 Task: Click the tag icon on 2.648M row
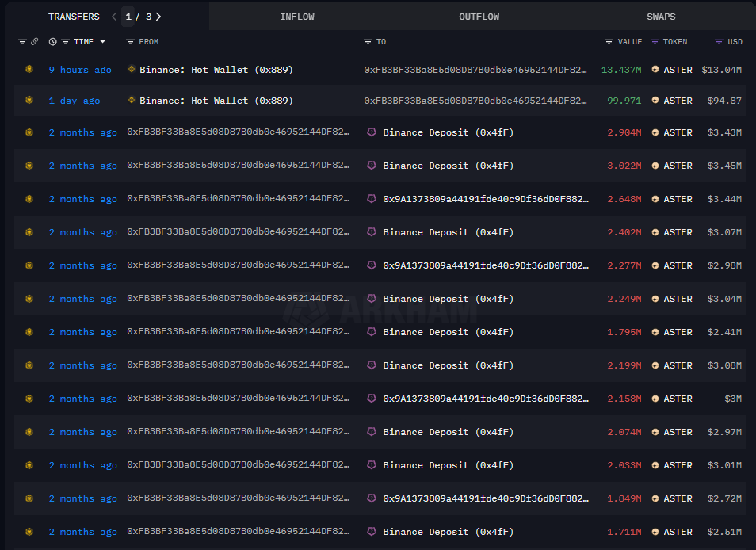tap(372, 199)
